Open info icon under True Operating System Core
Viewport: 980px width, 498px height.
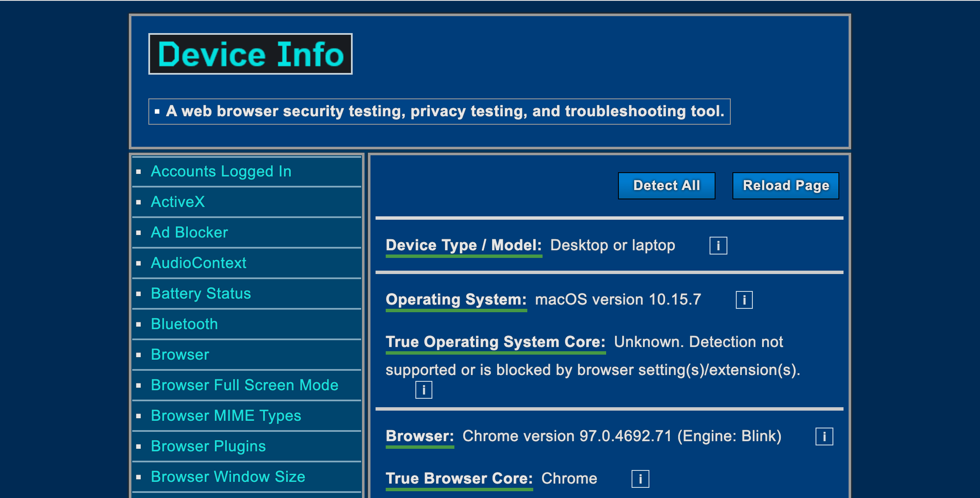click(x=423, y=390)
